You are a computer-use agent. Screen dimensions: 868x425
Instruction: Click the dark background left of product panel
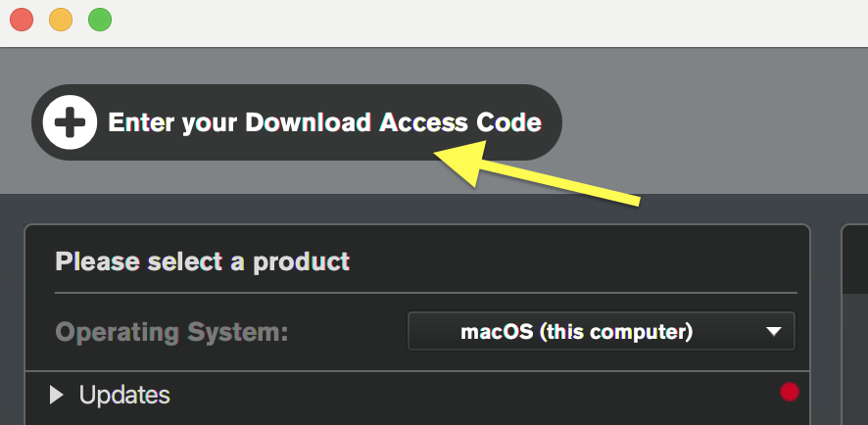coord(12,313)
